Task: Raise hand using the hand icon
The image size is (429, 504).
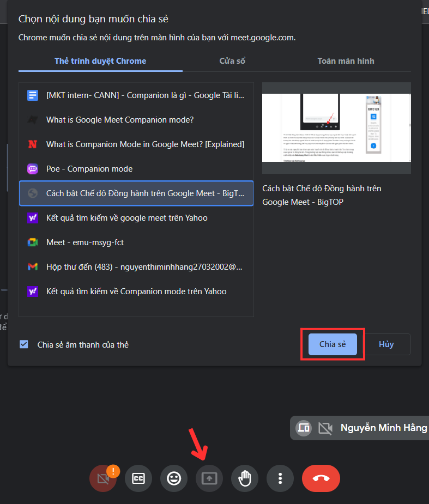Action: point(245,478)
